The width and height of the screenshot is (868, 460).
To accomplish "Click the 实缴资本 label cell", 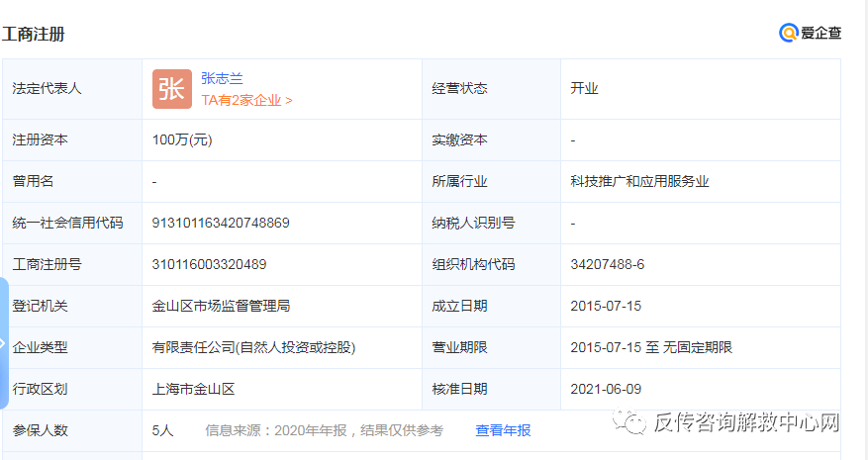I will (492, 140).
